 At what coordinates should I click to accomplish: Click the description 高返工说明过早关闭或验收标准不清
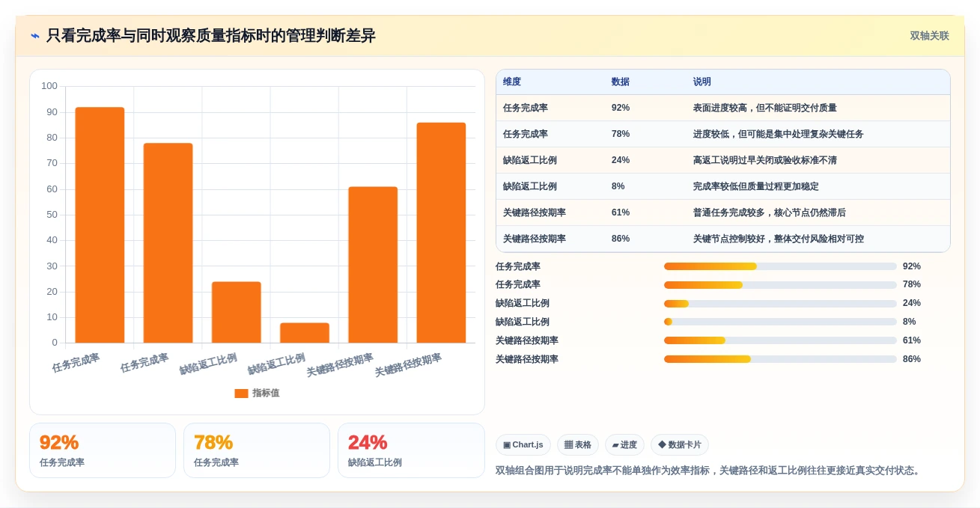pyautogui.click(x=765, y=160)
